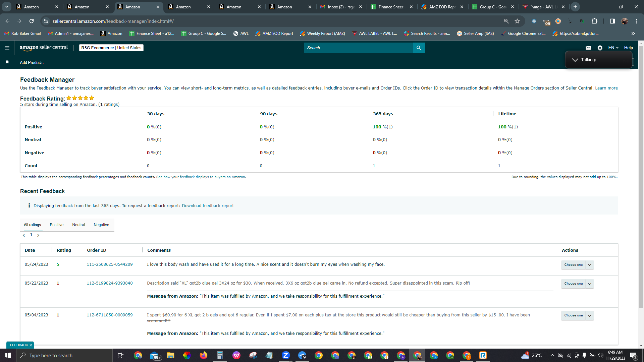This screenshot has height=362, width=644.
Task: Open the Seller Central hamburger menu
Action: [x=7, y=48]
